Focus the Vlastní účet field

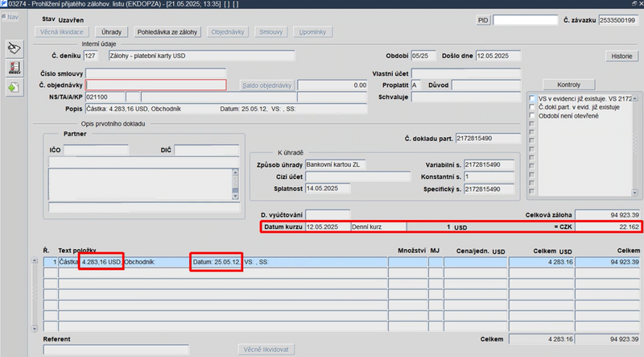tap(466, 73)
